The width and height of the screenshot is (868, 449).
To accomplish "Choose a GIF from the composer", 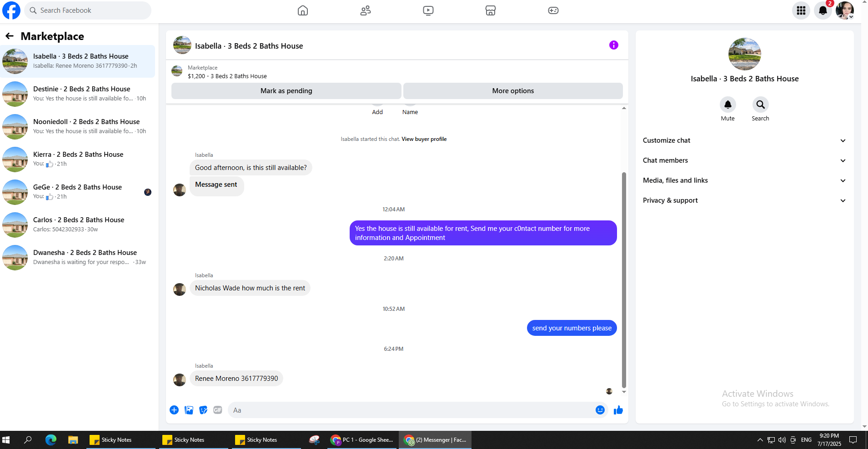I will pyautogui.click(x=218, y=410).
